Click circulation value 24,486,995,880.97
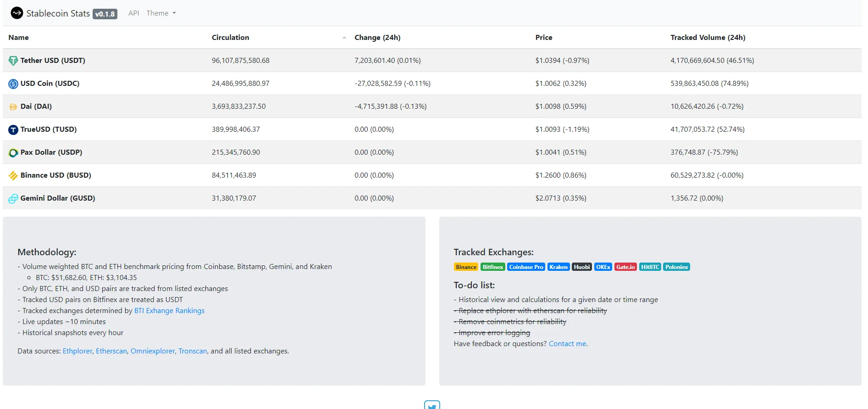The height and width of the screenshot is (409, 868). [241, 84]
